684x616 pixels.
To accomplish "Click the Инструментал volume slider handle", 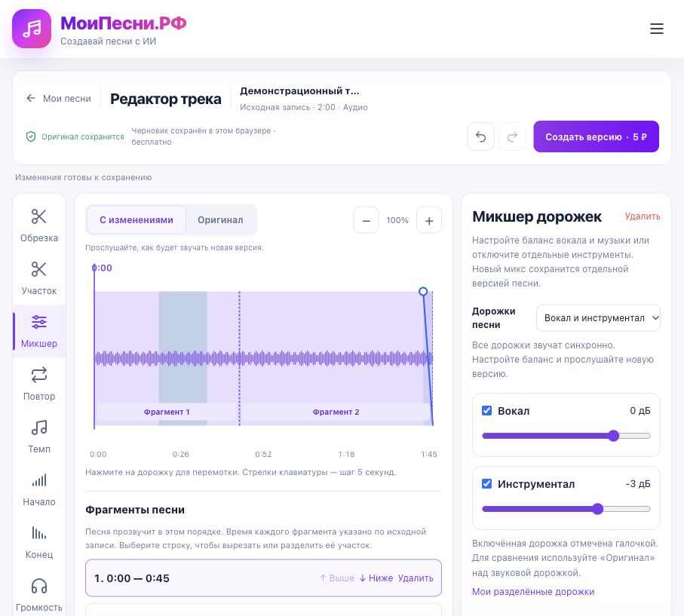I will tap(597, 509).
